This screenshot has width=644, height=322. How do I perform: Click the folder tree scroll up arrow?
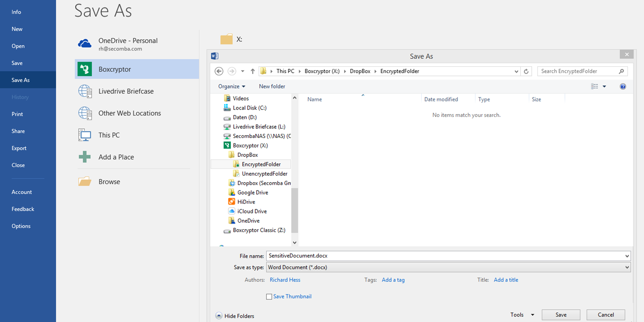295,98
